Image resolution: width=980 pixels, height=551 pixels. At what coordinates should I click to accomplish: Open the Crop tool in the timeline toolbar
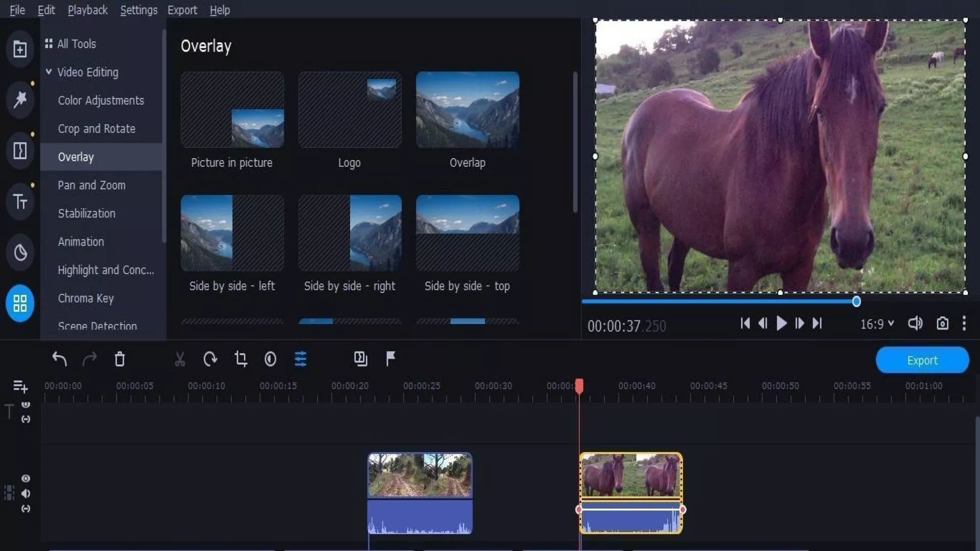pos(241,359)
